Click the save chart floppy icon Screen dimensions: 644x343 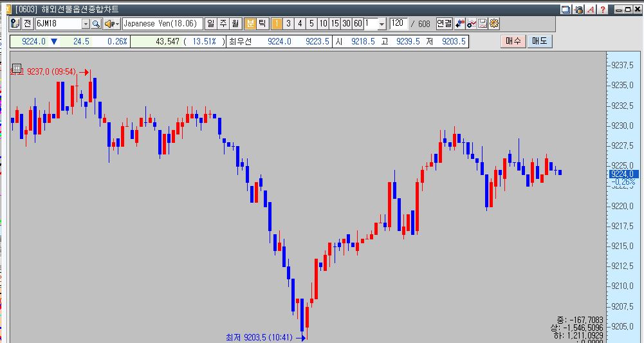point(483,24)
